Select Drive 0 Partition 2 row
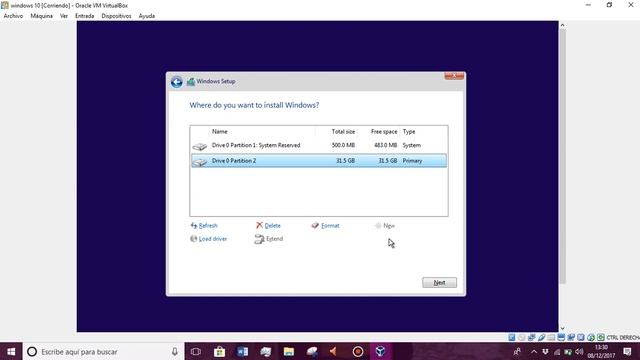 pos(319,161)
